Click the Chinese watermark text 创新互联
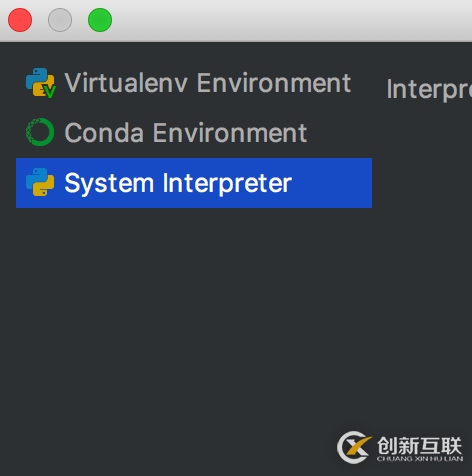The image size is (472, 476). pos(420,446)
